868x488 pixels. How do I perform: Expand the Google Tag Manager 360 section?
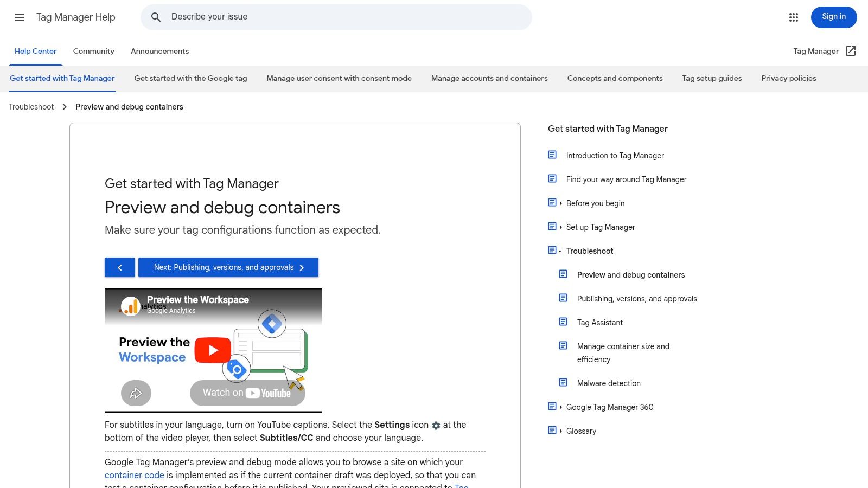coord(560,407)
